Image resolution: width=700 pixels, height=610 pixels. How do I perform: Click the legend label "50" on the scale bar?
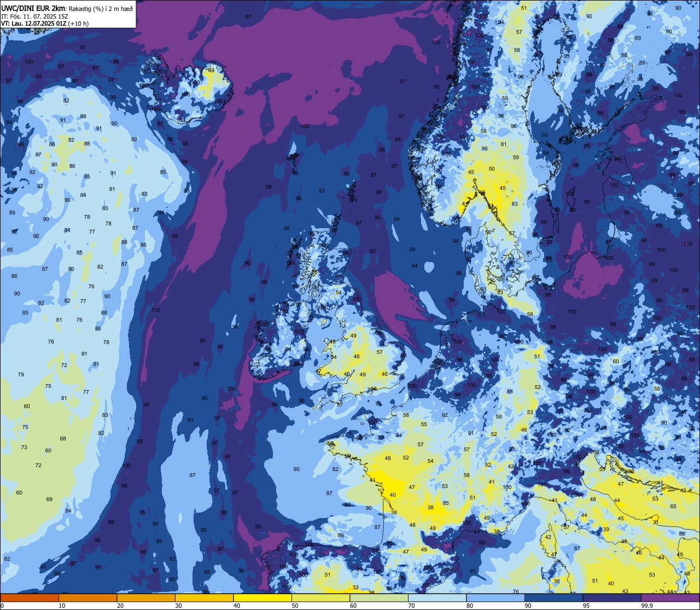point(295,606)
